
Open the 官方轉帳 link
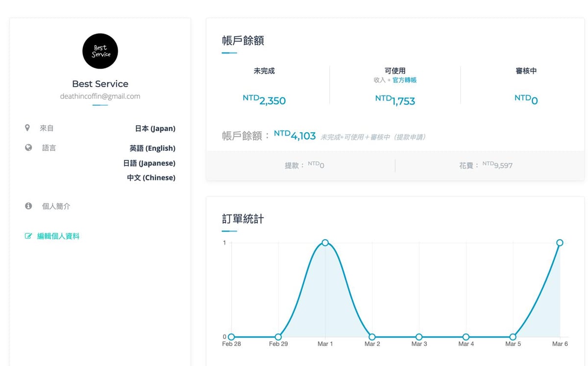[x=404, y=80]
